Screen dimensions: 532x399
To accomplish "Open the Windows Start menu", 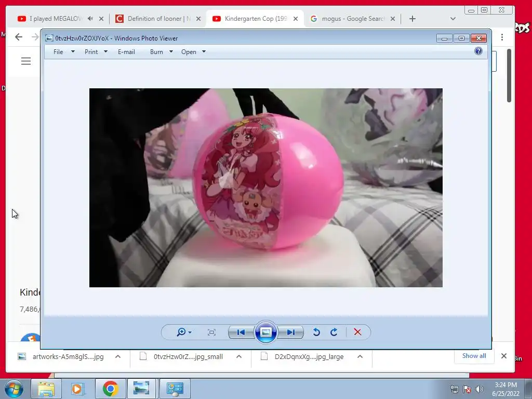I will tap(14, 389).
